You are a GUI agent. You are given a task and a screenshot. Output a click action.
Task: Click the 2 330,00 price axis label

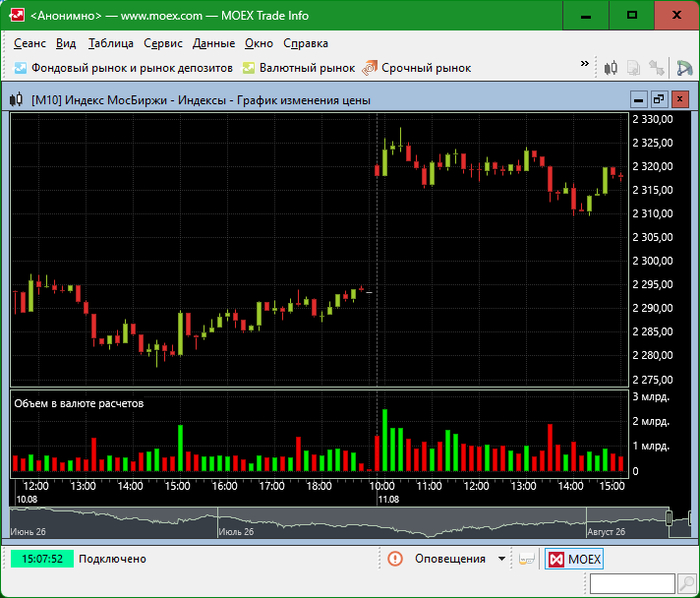653,119
